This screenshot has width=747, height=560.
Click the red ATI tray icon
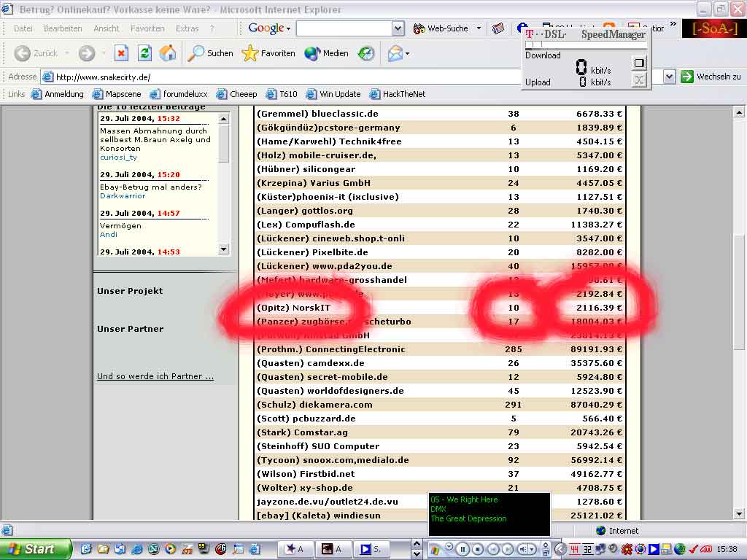pos(705,550)
